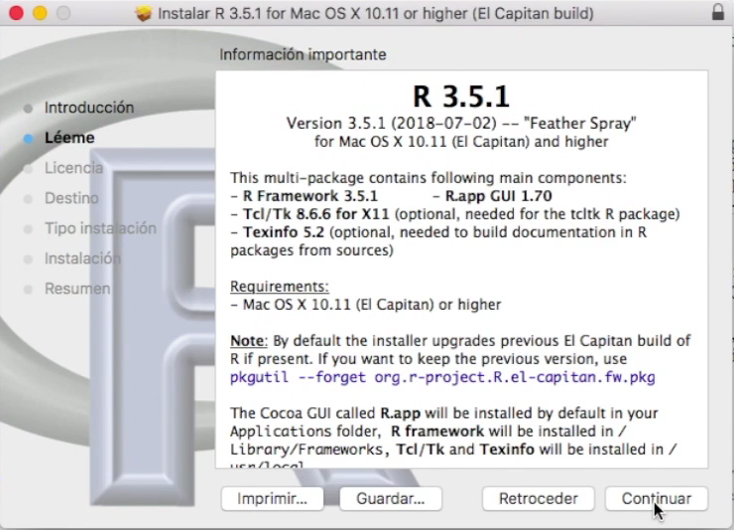Image resolution: width=734 pixels, height=530 pixels.
Task: Click the lock icon in title bar
Action: 718,12
